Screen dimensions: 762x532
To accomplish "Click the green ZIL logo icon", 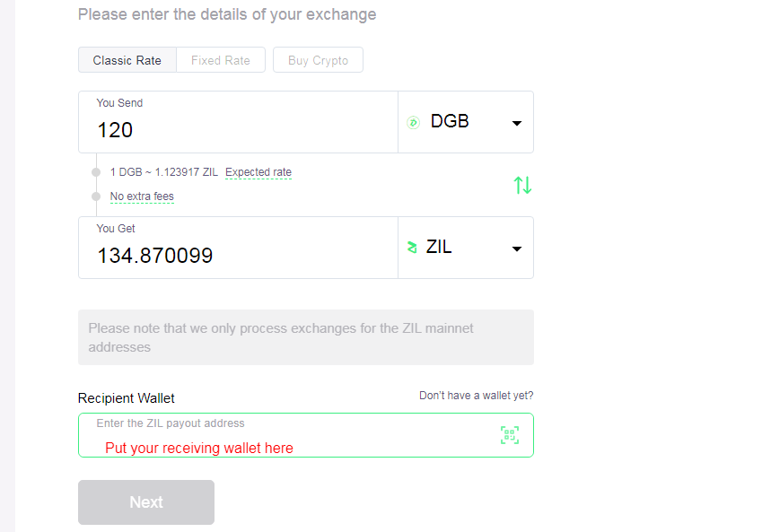I will (x=412, y=248).
